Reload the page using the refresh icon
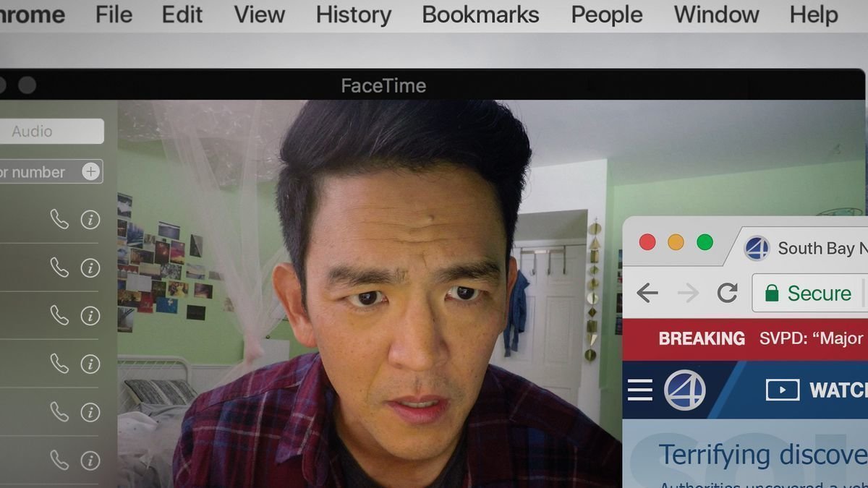The height and width of the screenshot is (488, 868). [x=727, y=293]
